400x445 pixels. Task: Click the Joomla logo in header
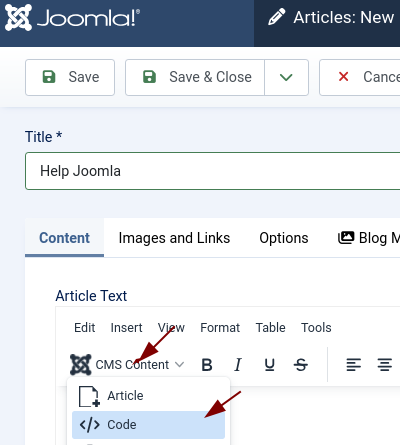(x=72, y=18)
